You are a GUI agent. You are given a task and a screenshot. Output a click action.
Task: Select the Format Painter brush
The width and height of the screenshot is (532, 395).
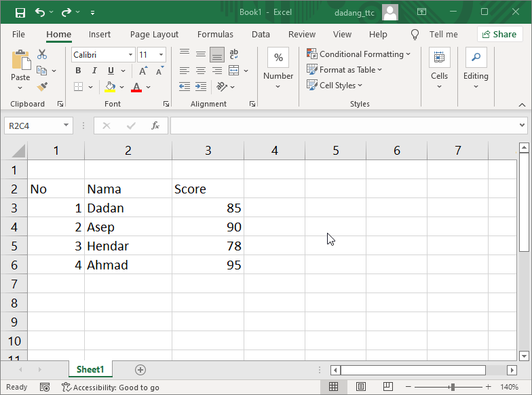tap(42, 87)
